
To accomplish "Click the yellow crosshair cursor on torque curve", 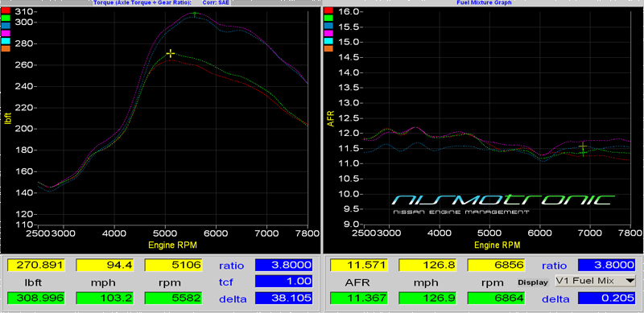I will click(x=171, y=53).
